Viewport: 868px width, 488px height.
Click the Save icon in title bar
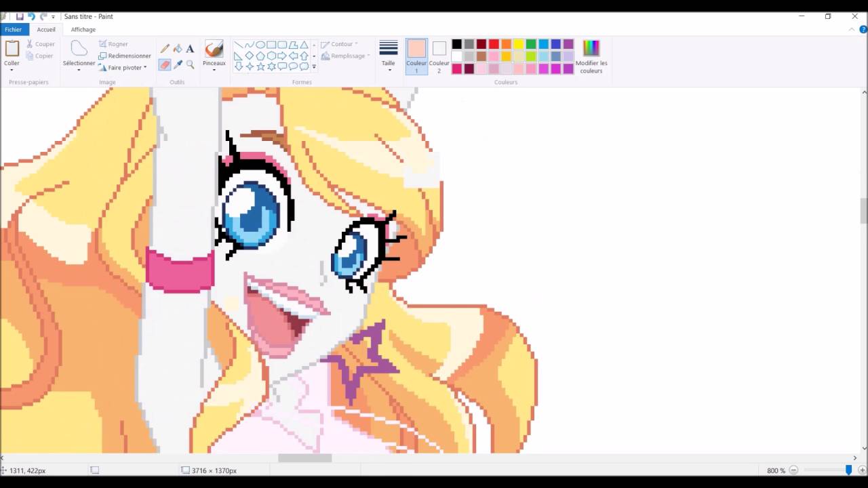[x=20, y=16]
